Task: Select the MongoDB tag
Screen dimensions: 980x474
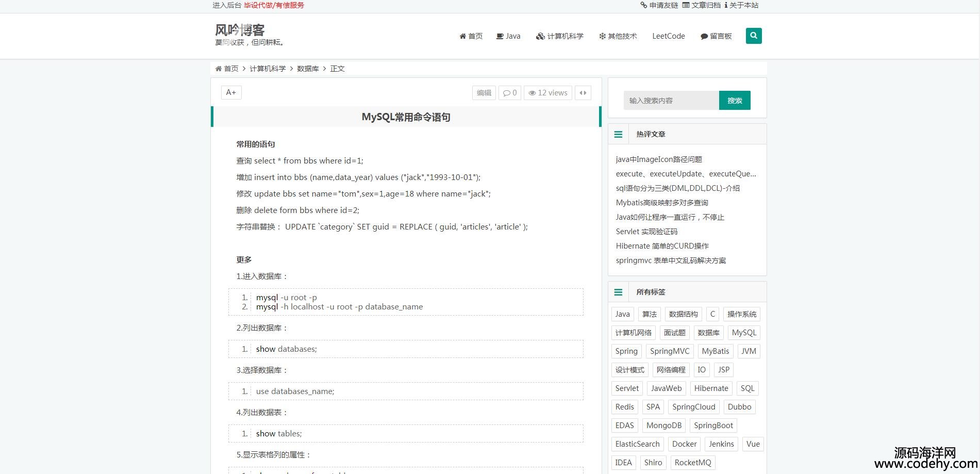Action: [x=664, y=426]
